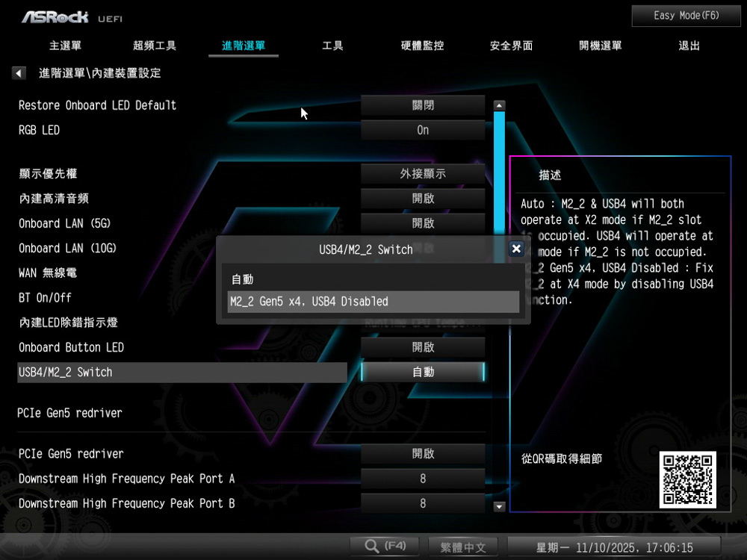
Task: Switch to the 超頻工具 tab
Action: (155, 46)
